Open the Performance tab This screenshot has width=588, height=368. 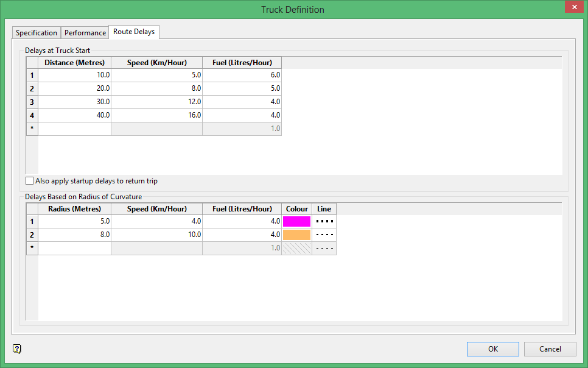[x=85, y=33]
